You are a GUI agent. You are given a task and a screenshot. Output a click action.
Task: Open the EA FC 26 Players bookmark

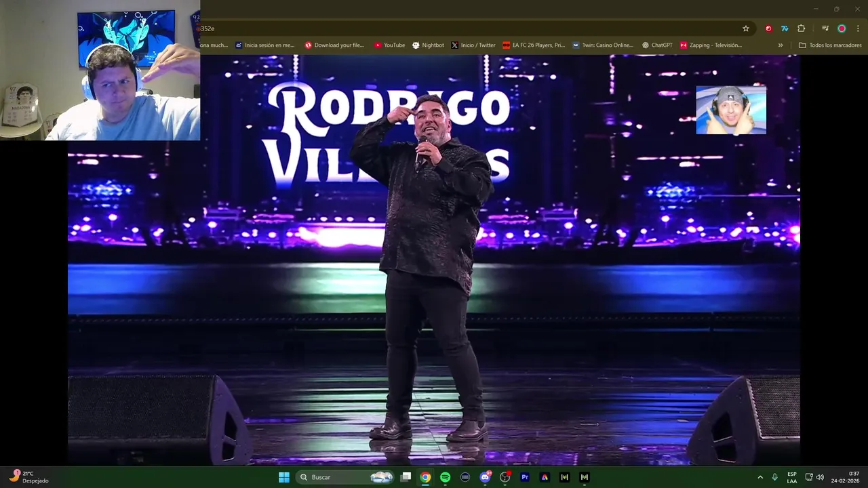pyautogui.click(x=534, y=45)
